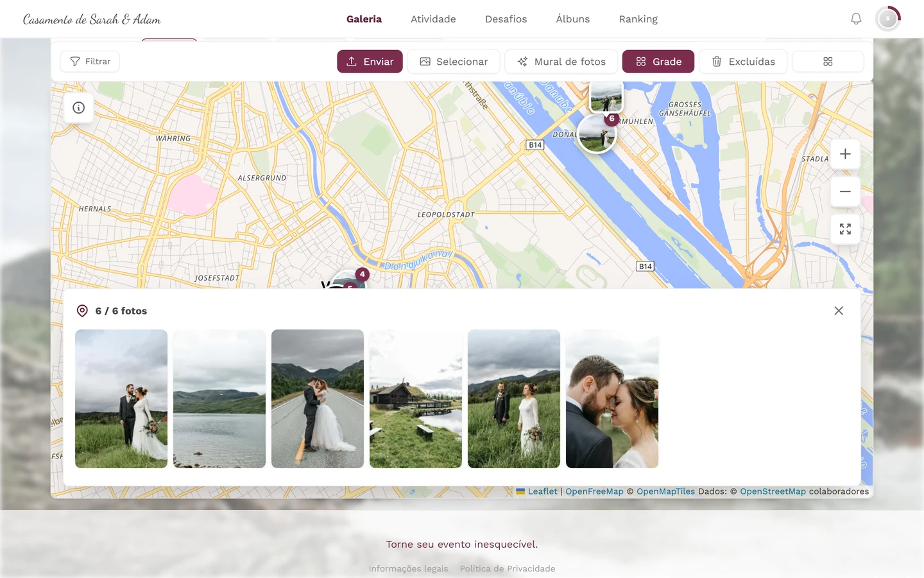Click the location pin icon beside 6 fotos
This screenshot has width=924, height=578.
(82, 311)
